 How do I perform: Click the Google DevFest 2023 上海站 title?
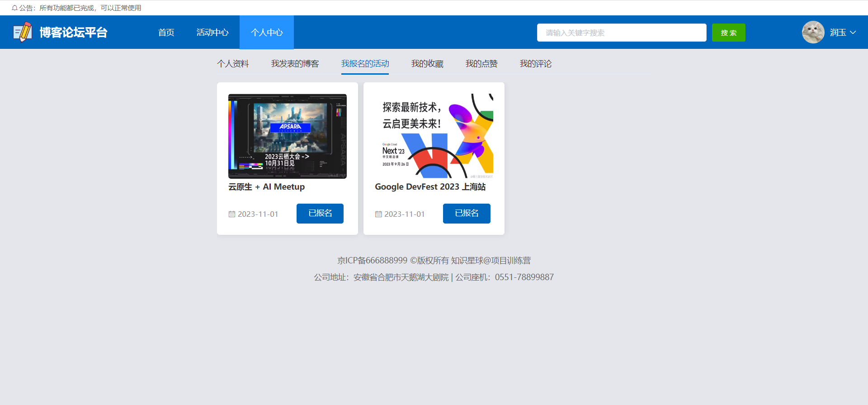tap(430, 187)
